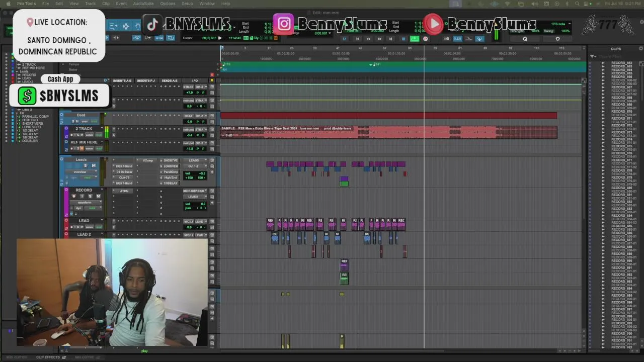Click the 2 TRACK volume value -5.4
Viewport: 644px width, 362px height.
(x=189, y=135)
